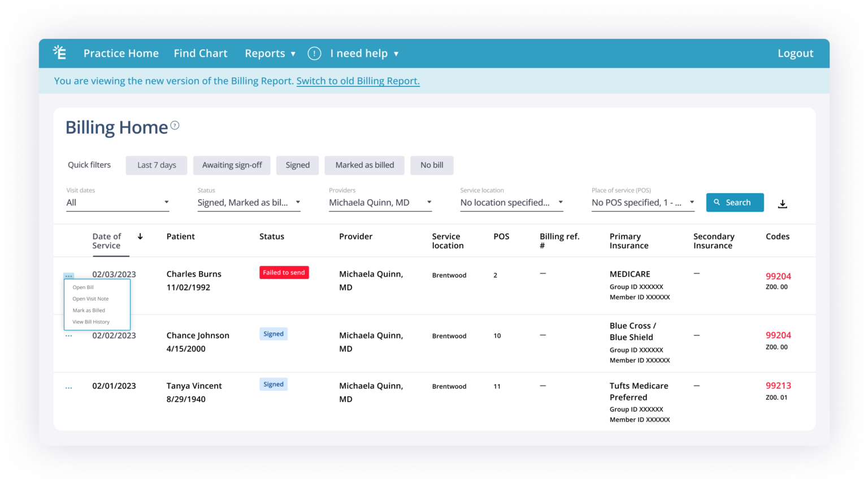
Task: Click billing code 99204 for Charles Burns
Action: 778,276
